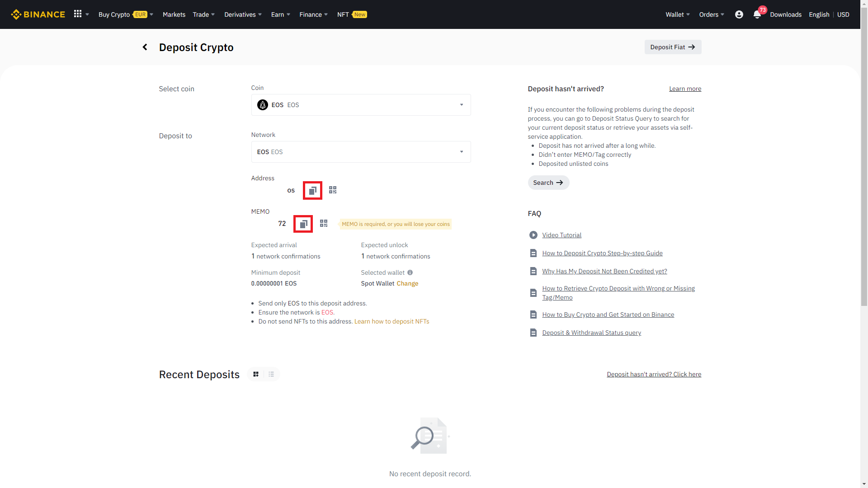Viewport: 868px width, 488px height.
Task: Switch Recent Deposits to grid view
Action: (x=256, y=374)
